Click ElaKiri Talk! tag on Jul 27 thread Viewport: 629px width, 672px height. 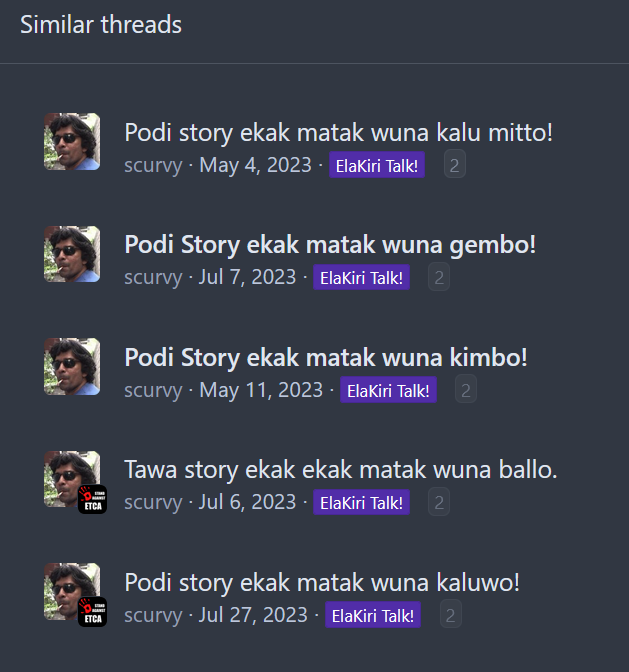373,615
